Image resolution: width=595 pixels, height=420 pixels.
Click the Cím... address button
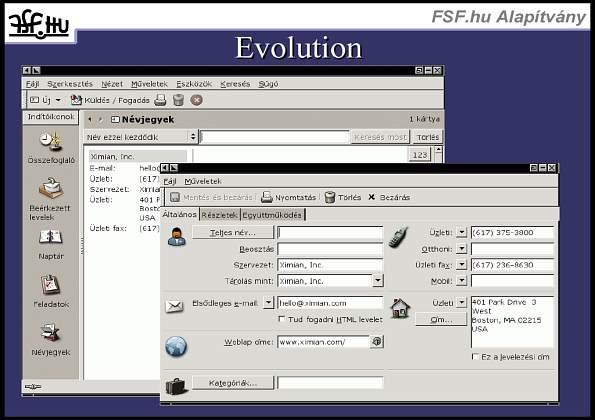441,319
